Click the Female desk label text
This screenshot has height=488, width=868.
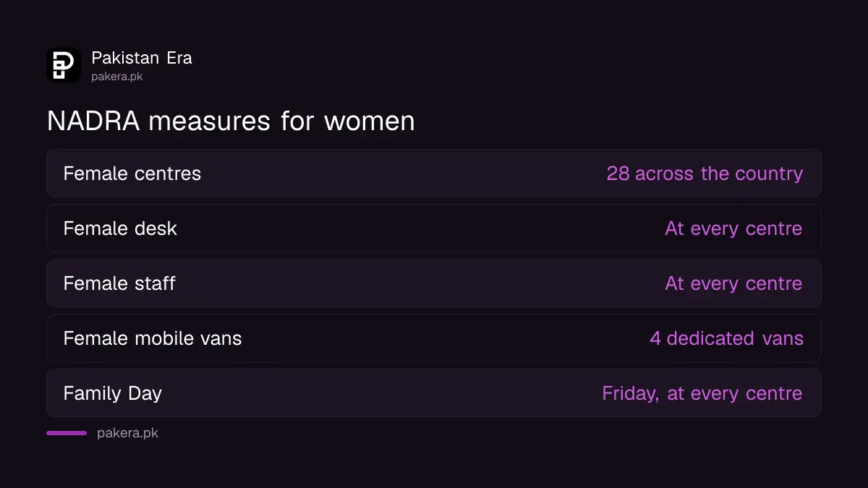tap(120, 228)
